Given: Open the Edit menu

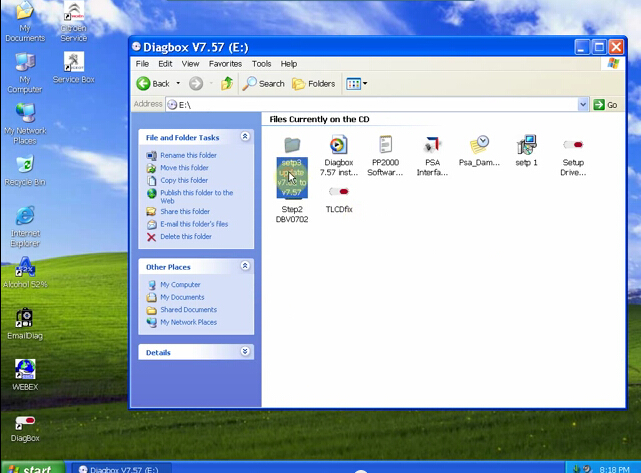Looking at the screenshot, I should coord(165,64).
